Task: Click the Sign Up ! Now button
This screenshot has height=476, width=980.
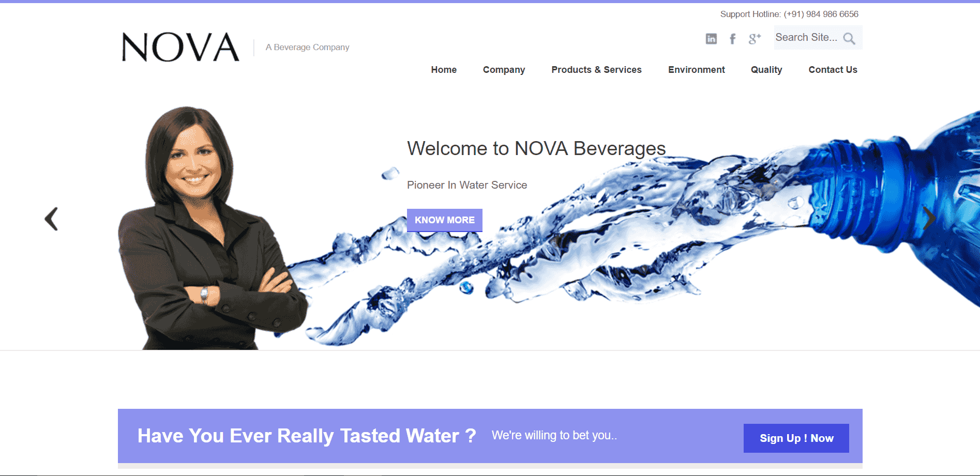Action: pyautogui.click(x=796, y=438)
